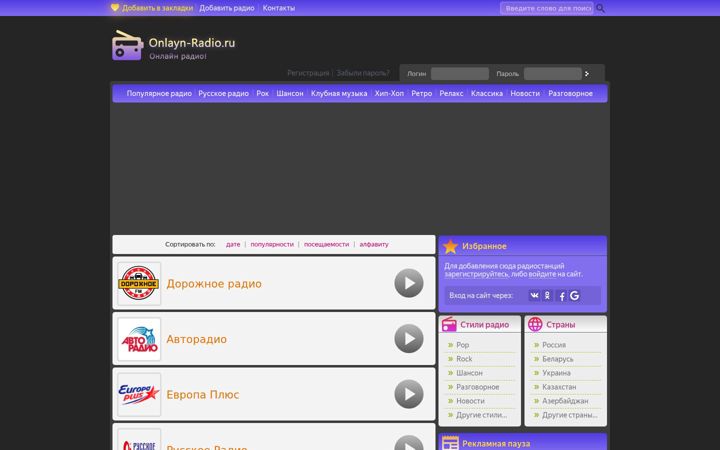The width and height of the screenshot is (720, 450).
Task: Click the search magnifier icon
Action: (x=600, y=8)
